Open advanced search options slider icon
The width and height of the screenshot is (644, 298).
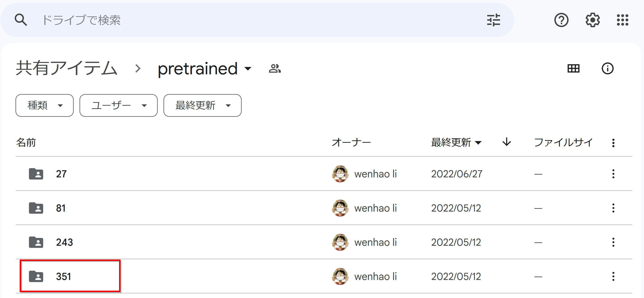[x=494, y=20]
